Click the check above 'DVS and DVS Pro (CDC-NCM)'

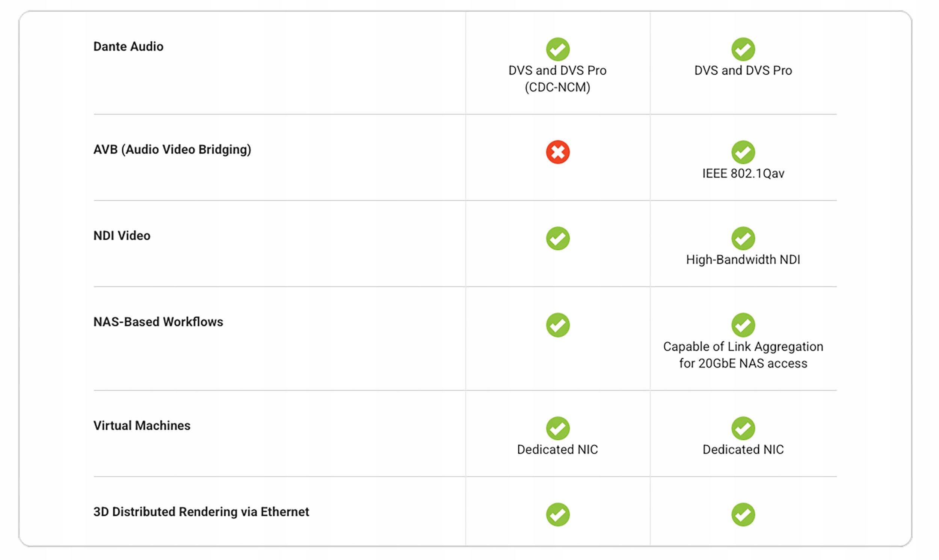558,49
